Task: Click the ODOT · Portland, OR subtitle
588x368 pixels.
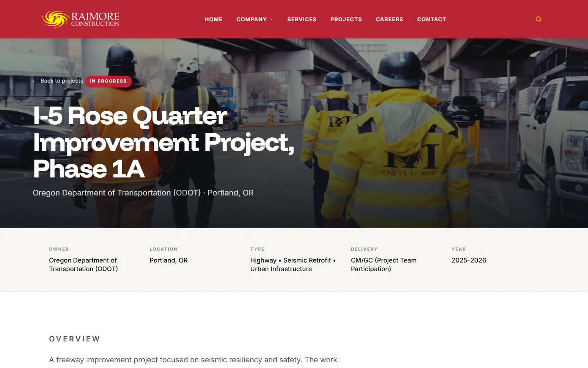Action: [143, 193]
